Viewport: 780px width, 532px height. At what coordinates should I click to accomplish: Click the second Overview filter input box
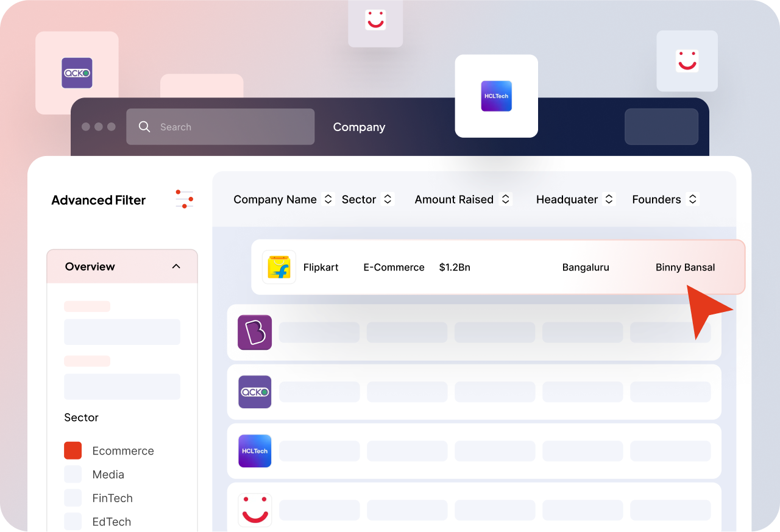point(122,386)
